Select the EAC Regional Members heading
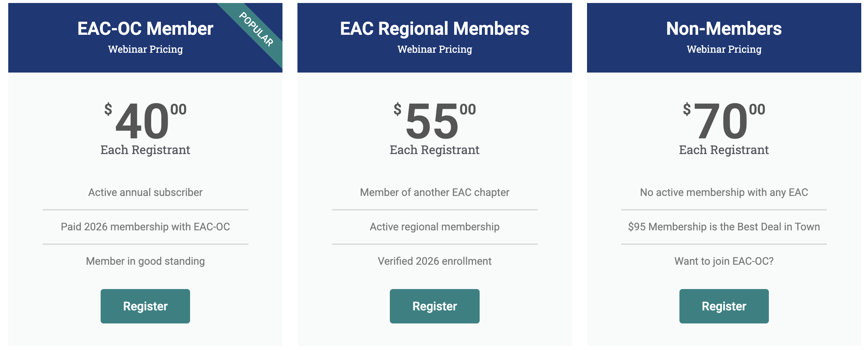868x350 pixels. 434,28
